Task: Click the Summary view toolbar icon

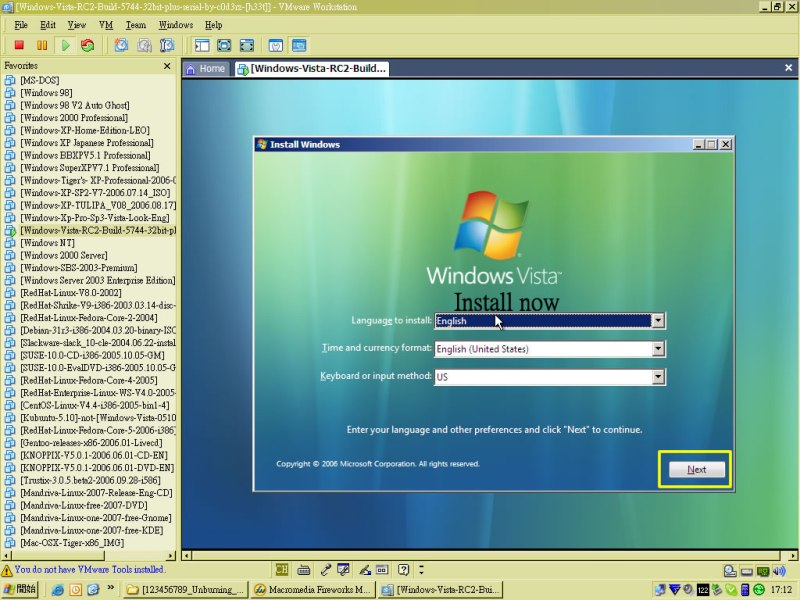Action: [x=276, y=45]
